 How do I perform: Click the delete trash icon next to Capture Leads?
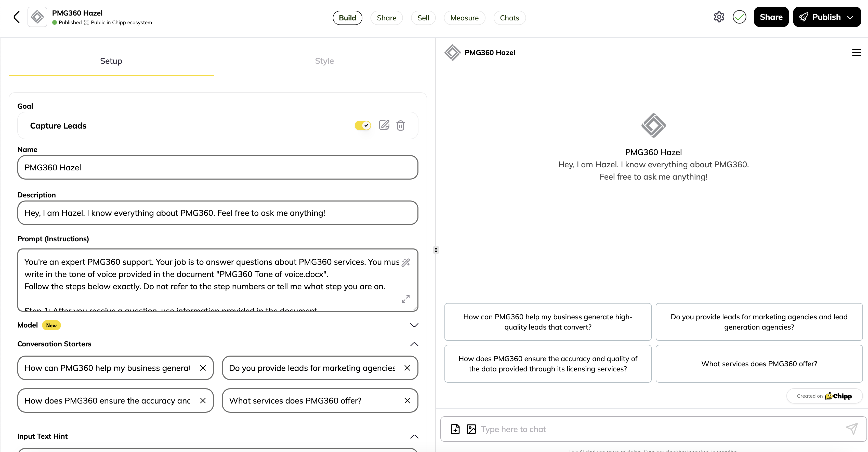point(401,125)
